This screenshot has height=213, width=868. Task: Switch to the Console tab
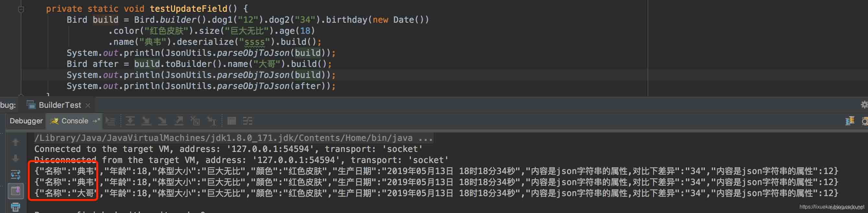click(x=75, y=121)
